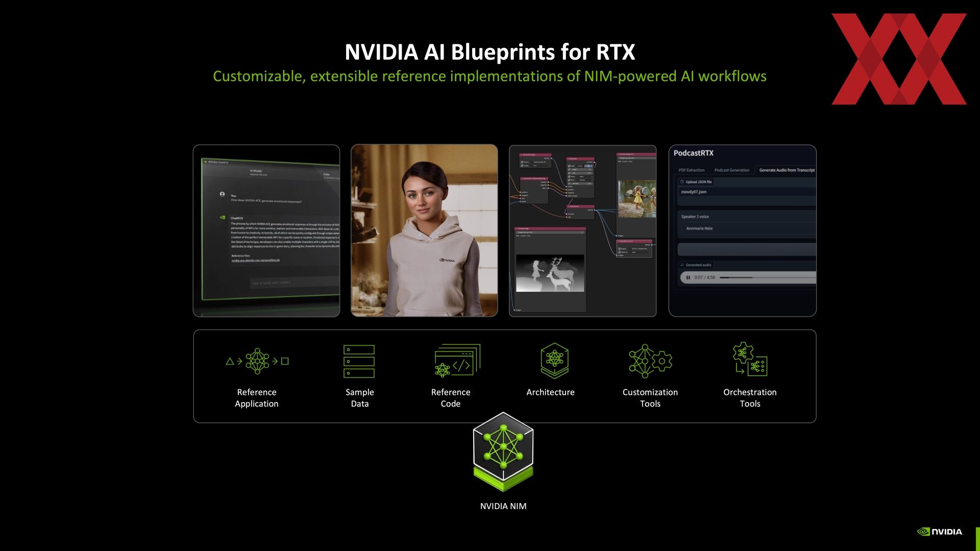The width and height of the screenshot is (980, 551).
Task: Click the green NIM-powered subtitle text
Action: click(489, 76)
